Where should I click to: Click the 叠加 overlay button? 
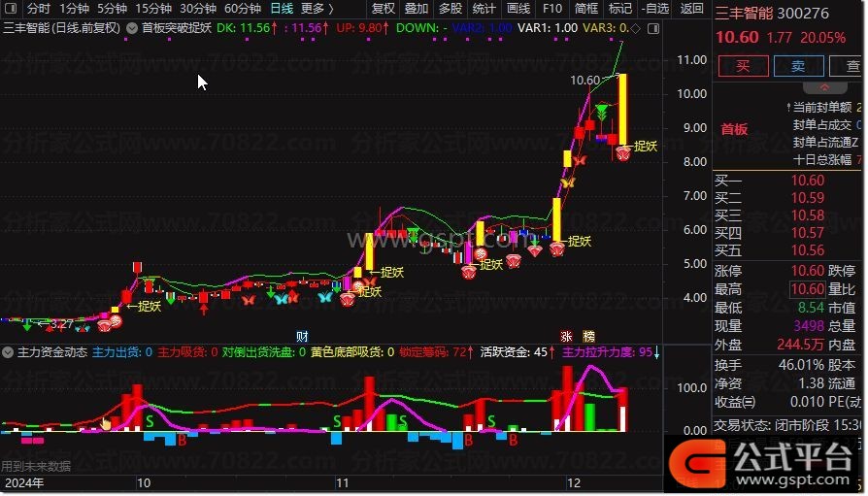pyautogui.click(x=417, y=9)
